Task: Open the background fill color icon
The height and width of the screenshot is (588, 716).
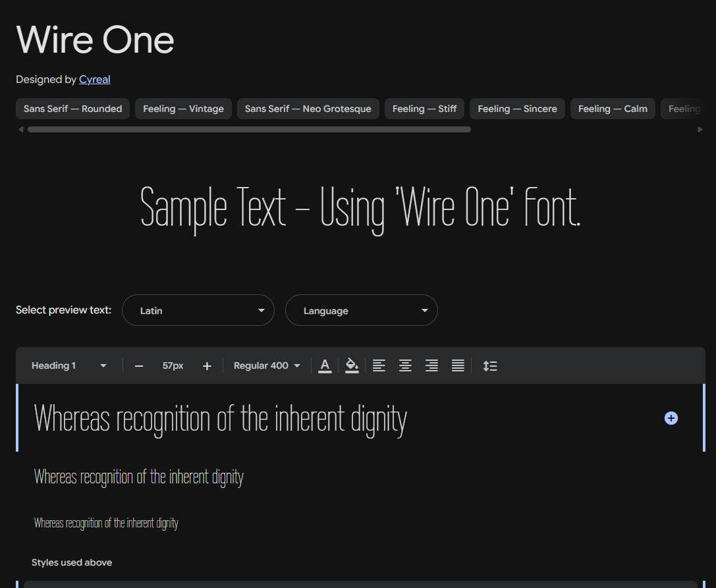Action: pos(352,365)
